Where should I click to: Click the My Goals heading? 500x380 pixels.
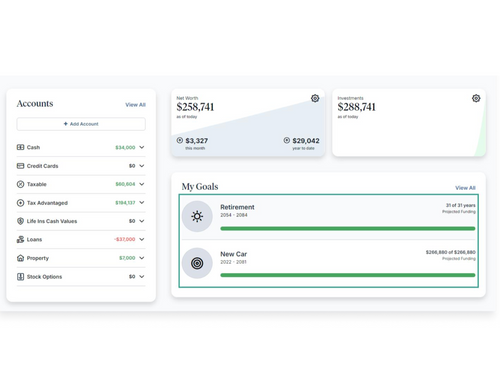pyautogui.click(x=200, y=187)
